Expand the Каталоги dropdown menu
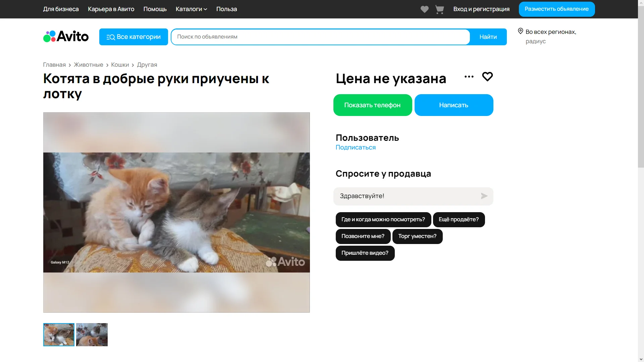644x362 pixels. pyautogui.click(x=191, y=9)
